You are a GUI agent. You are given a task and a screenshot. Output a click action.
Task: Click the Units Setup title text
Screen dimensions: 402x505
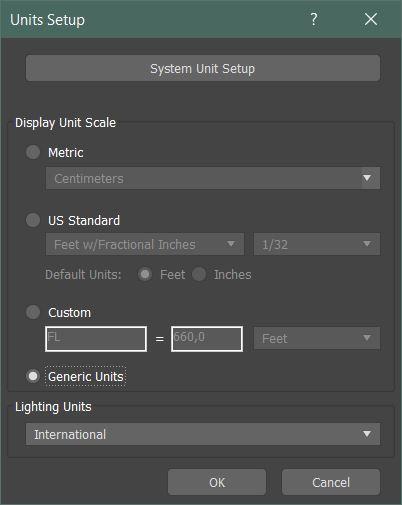(x=47, y=20)
